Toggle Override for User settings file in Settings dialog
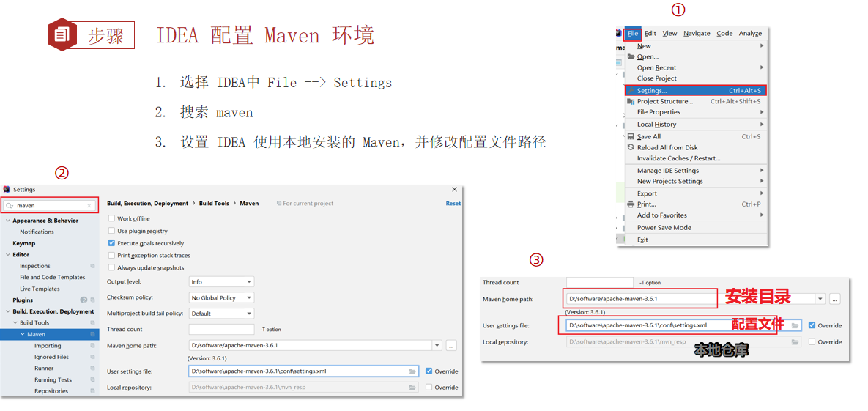The height and width of the screenshot is (411, 868). [x=429, y=371]
